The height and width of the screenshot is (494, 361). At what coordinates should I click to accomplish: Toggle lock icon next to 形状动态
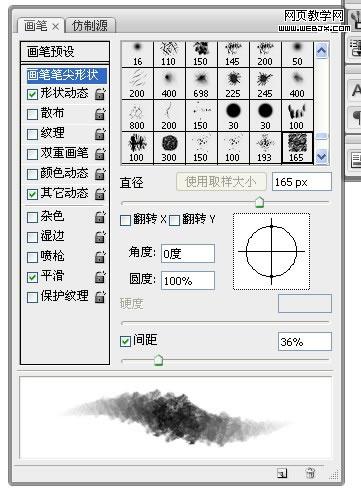tap(100, 94)
